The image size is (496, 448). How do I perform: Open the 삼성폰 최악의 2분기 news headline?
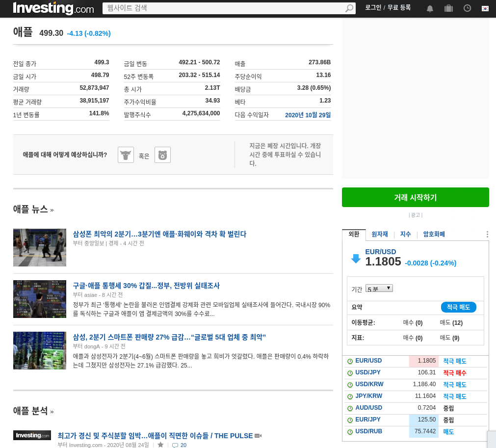pos(159,234)
